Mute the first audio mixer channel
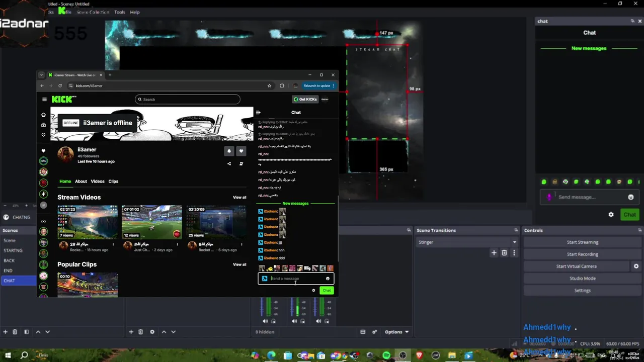The width and height of the screenshot is (644, 362). (x=265, y=321)
